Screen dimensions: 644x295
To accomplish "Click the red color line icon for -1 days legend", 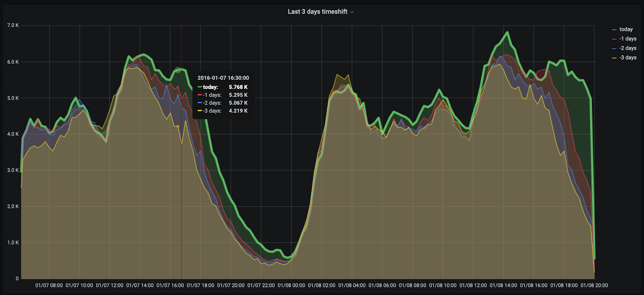I will pyautogui.click(x=614, y=39).
